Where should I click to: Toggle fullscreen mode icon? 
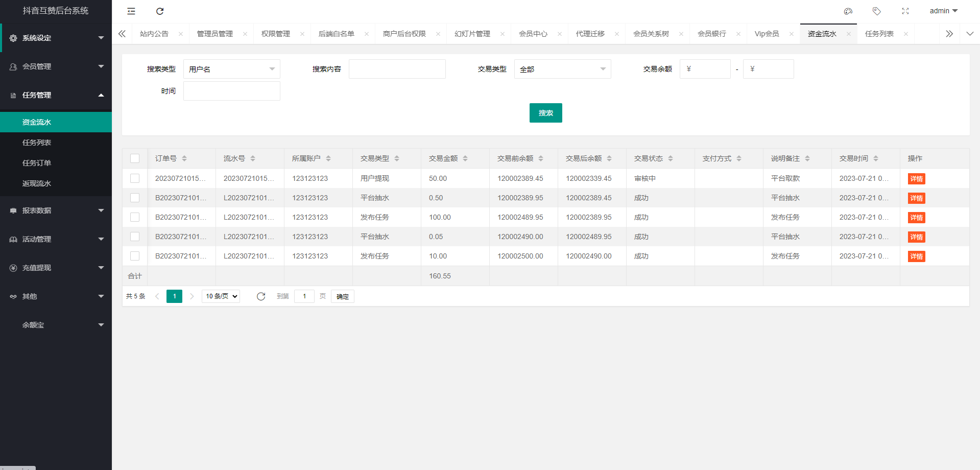pos(905,11)
